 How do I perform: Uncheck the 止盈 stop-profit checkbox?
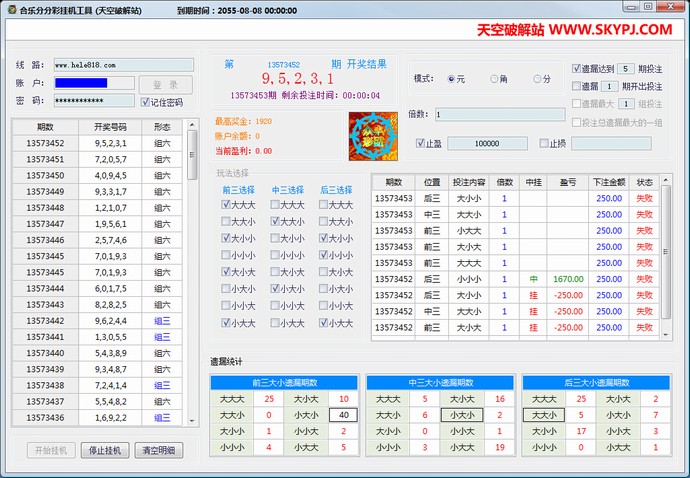click(x=421, y=143)
